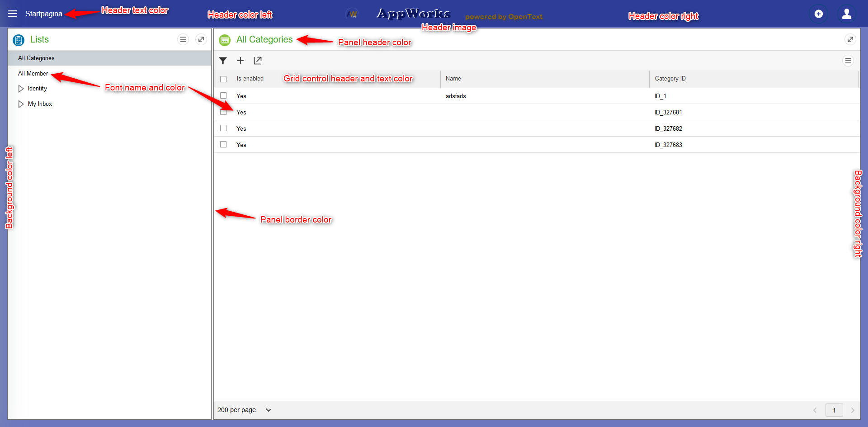Sort by the Name column header

coord(453,79)
